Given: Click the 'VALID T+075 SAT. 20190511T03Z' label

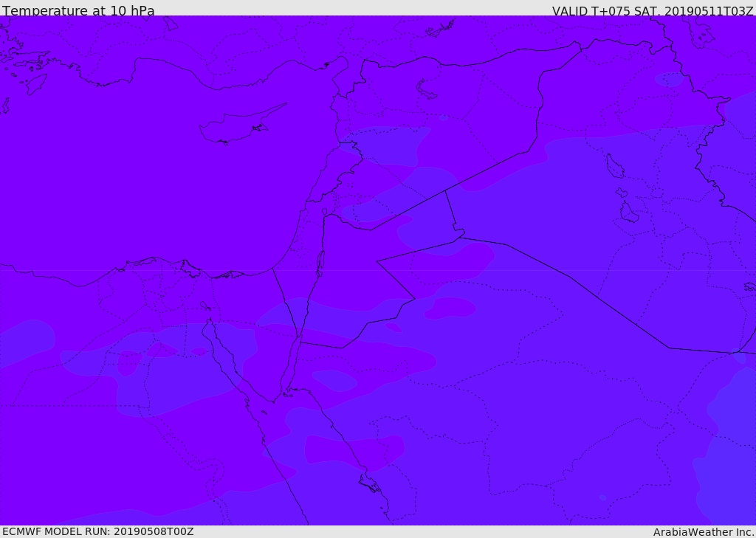Looking at the screenshot, I should tap(653, 11).
